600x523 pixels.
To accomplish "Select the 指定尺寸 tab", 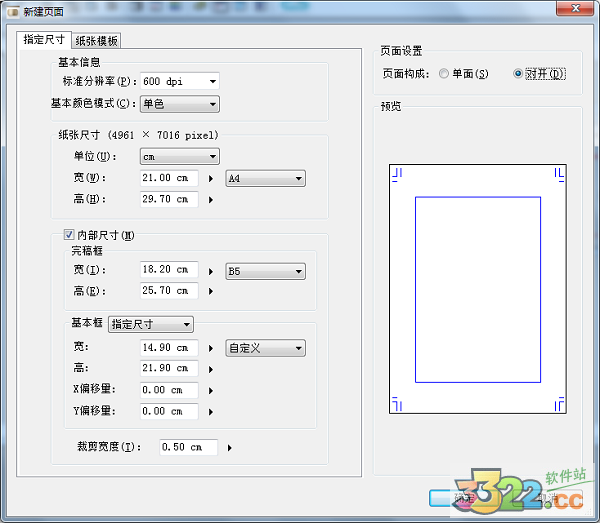I will (x=44, y=39).
